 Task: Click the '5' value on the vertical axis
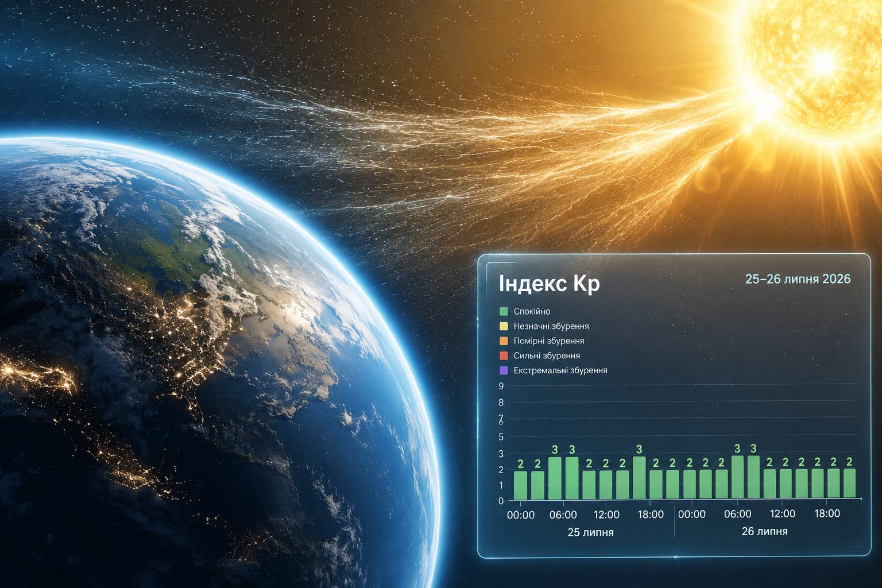pyautogui.click(x=501, y=437)
